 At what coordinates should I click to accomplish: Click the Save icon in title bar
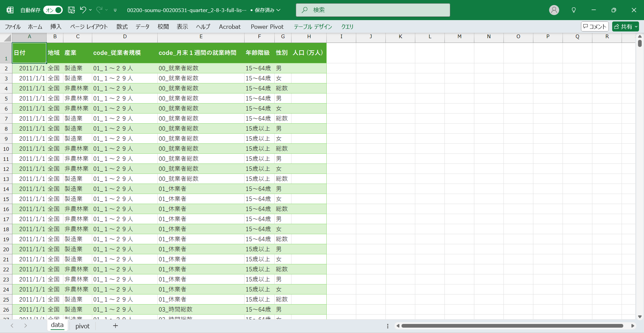(71, 10)
